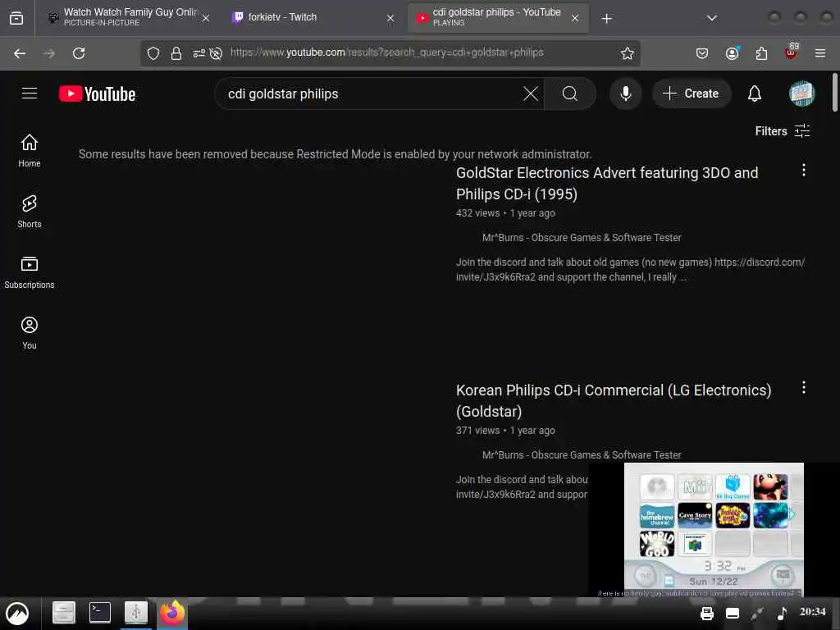This screenshot has height=630, width=840.
Task: Open the Extensions puzzle icon
Action: point(761,53)
